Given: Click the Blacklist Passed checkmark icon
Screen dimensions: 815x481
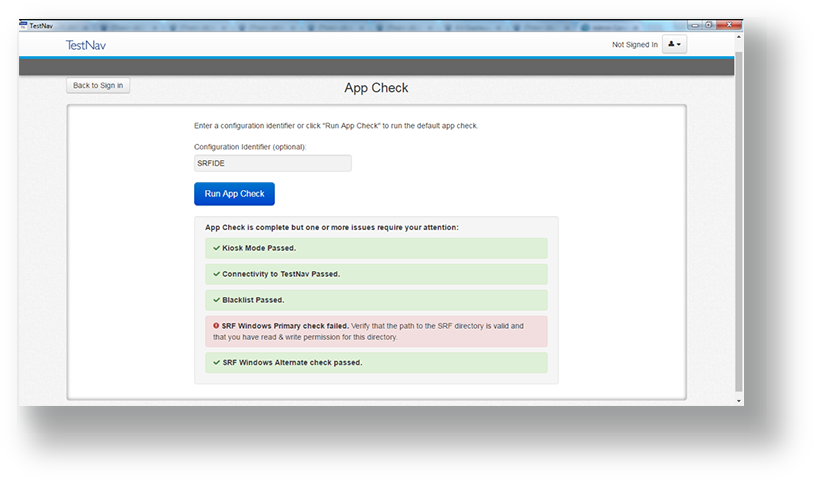Looking at the screenshot, I should 215,300.
